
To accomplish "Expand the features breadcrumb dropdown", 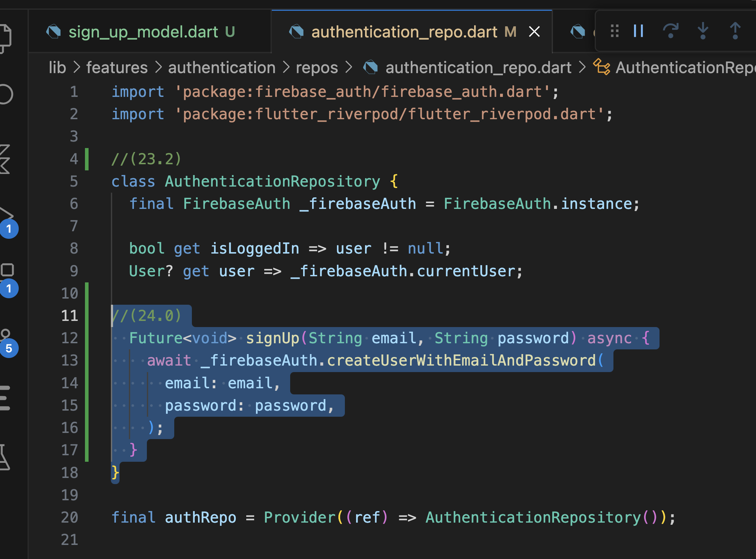I will tap(117, 68).
